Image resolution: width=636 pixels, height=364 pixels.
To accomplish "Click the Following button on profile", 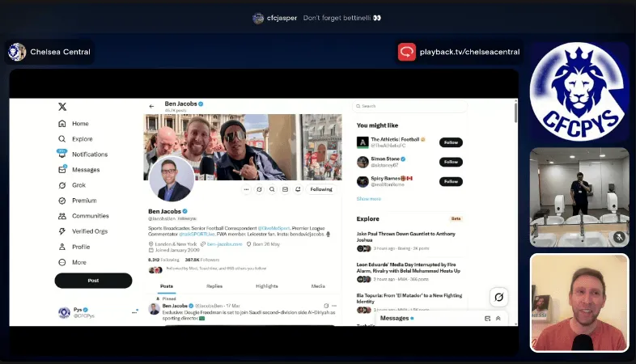I will pos(321,189).
